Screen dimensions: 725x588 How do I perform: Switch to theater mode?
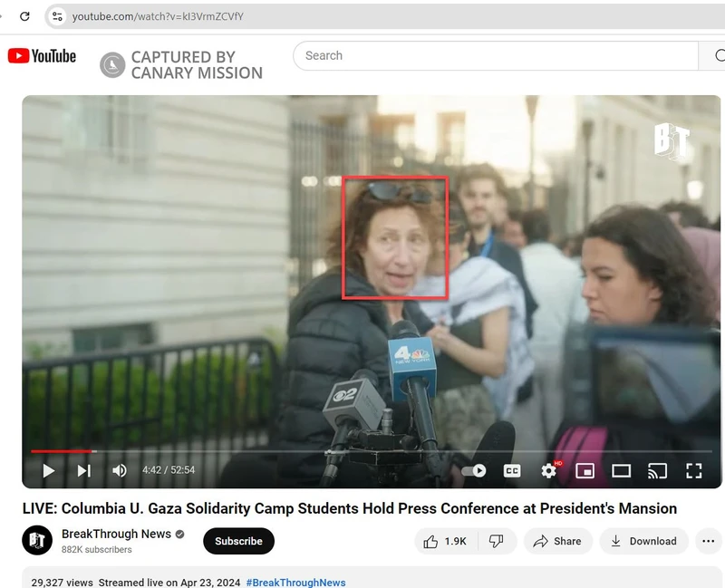622,470
